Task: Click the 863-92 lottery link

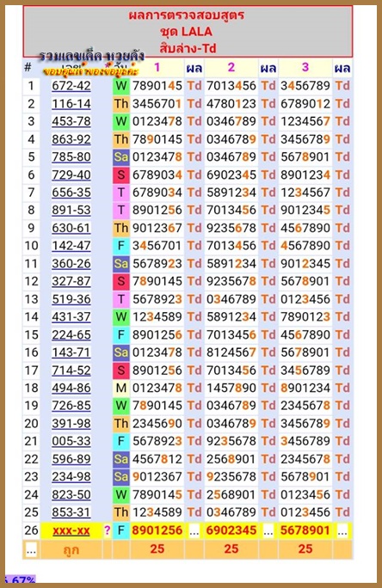Action: (x=71, y=139)
